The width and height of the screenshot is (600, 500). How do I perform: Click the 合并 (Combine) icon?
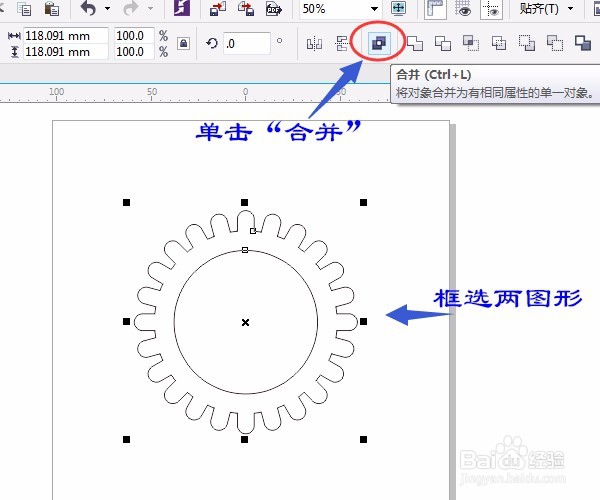378,42
